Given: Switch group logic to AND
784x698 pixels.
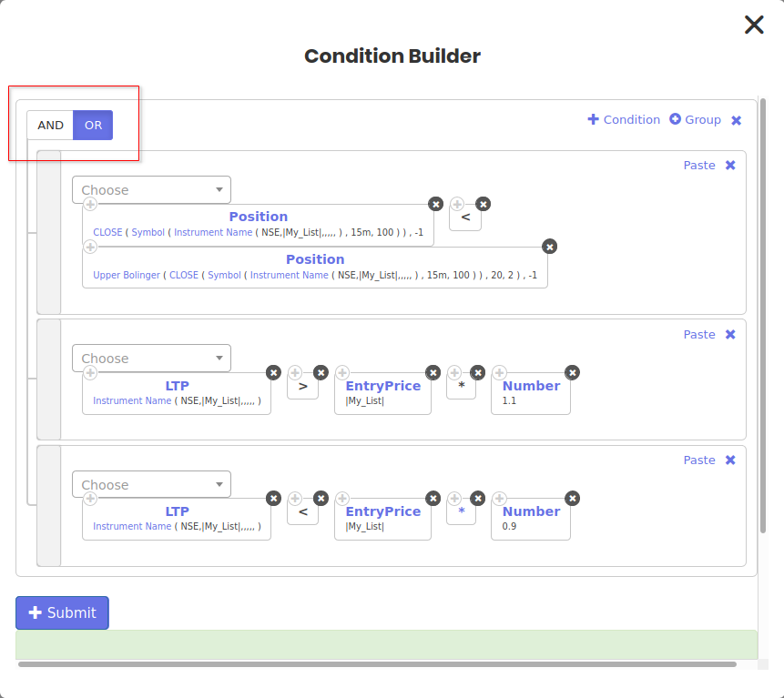Looking at the screenshot, I should click(50, 126).
